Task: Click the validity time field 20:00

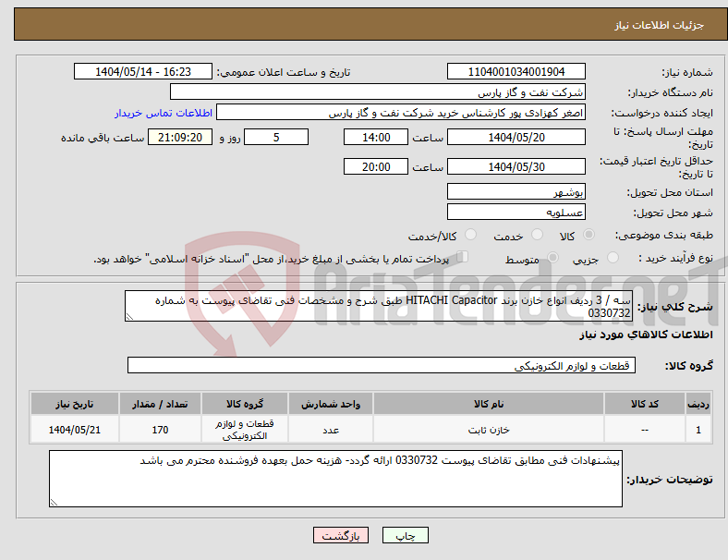Action: pyautogui.click(x=376, y=166)
